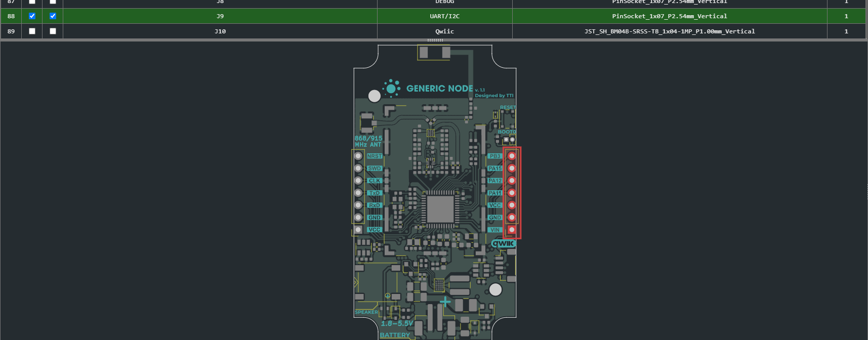
Task: Select the VIN pad on the highlighted header
Action: pyautogui.click(x=512, y=230)
